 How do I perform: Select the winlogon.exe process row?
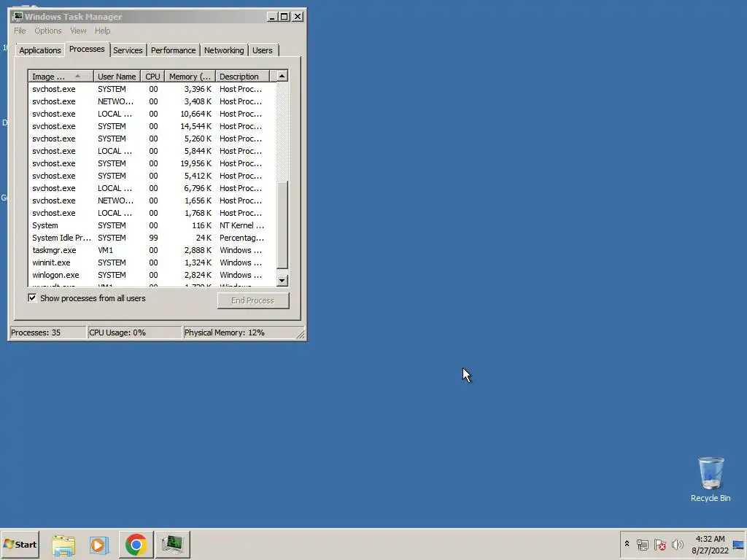[152, 275]
